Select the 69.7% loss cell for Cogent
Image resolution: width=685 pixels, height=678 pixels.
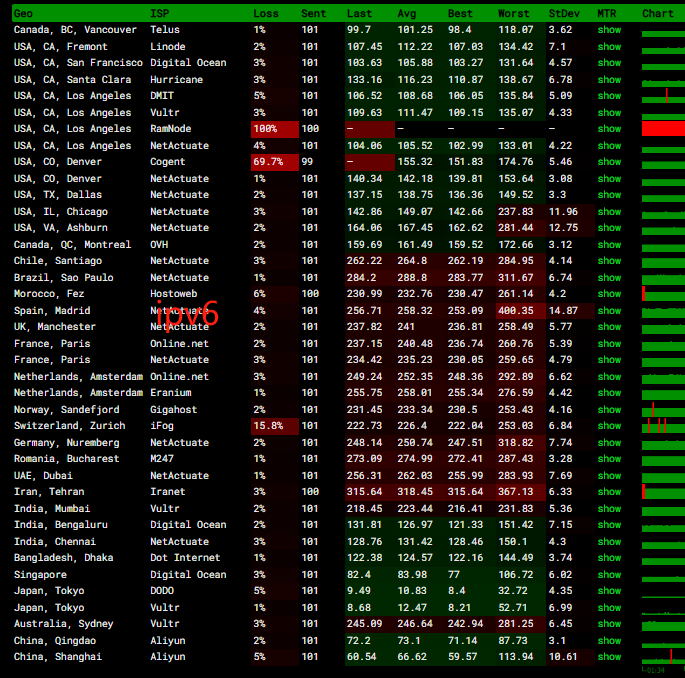pyautogui.click(x=275, y=162)
